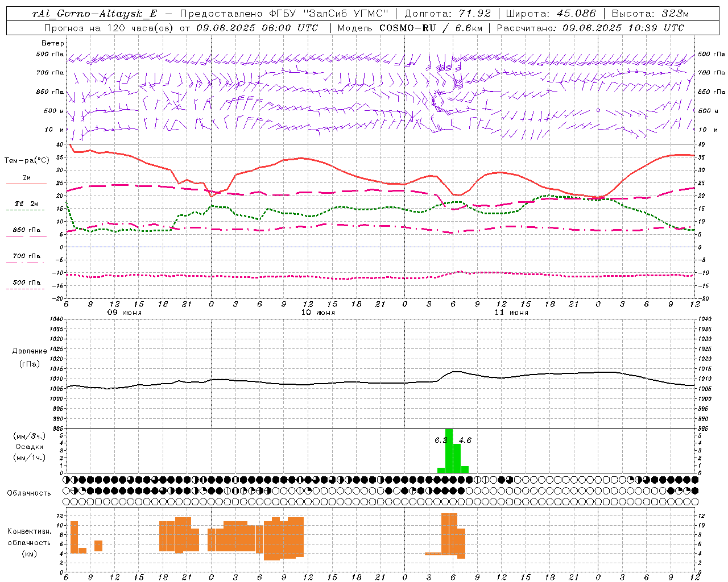Click the model name COSMO-RU / 6.6км

click(432, 28)
